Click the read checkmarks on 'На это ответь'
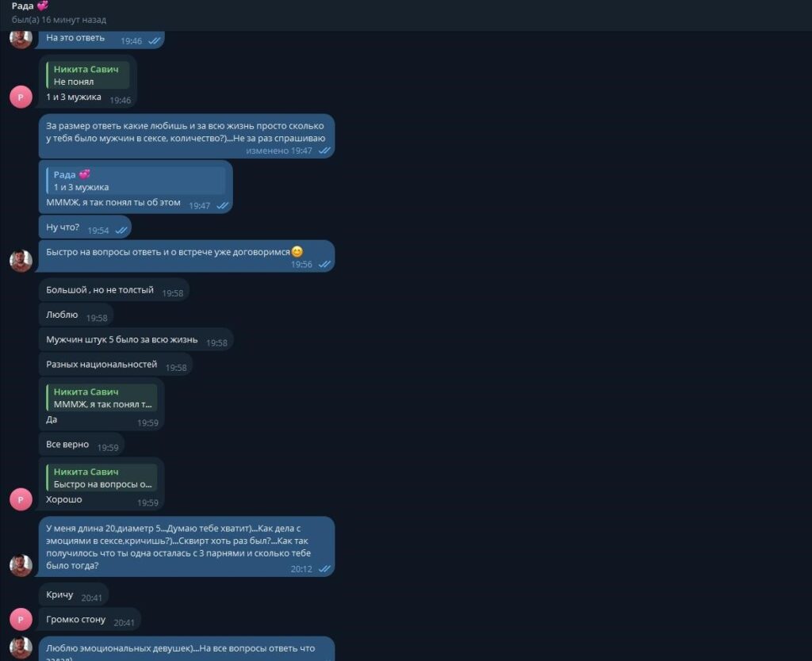812x661 pixels. pyautogui.click(x=155, y=41)
